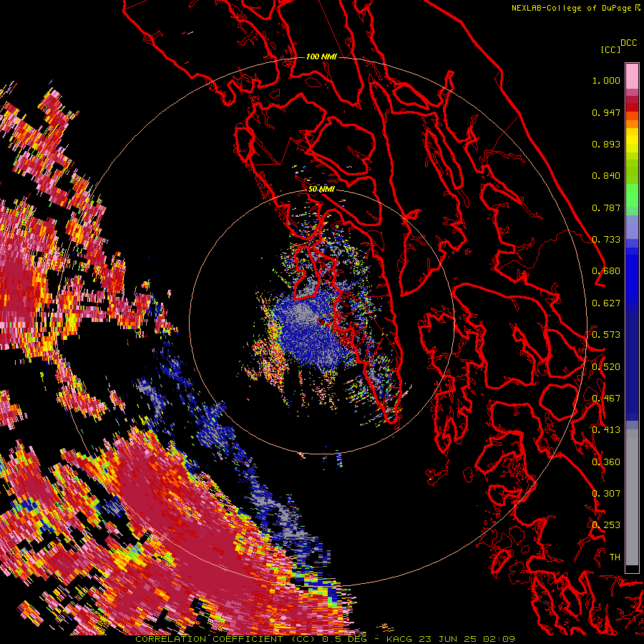Click the 0.467 value on color scale

coord(606,399)
